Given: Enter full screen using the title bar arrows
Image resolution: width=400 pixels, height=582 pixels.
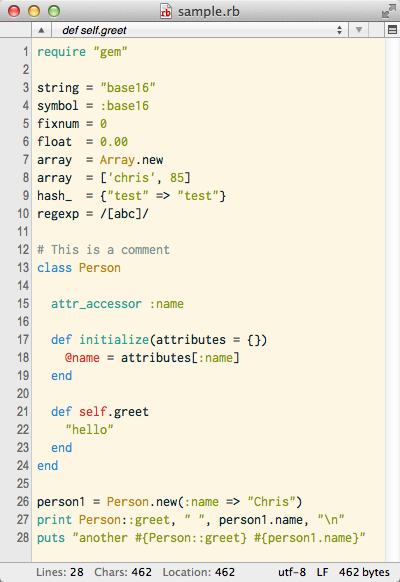Looking at the screenshot, I should [x=388, y=11].
